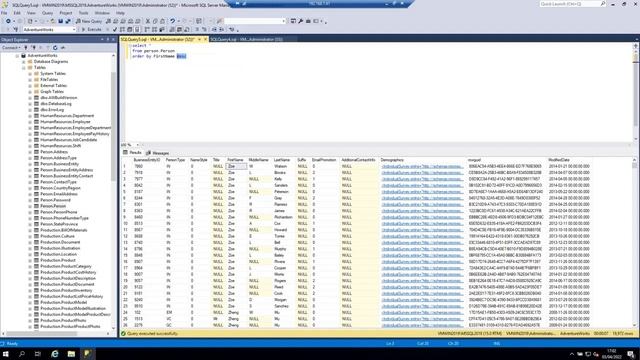Viewport: 640px width, 360px height.
Task: Open the Project menu
Action: click(65, 13)
